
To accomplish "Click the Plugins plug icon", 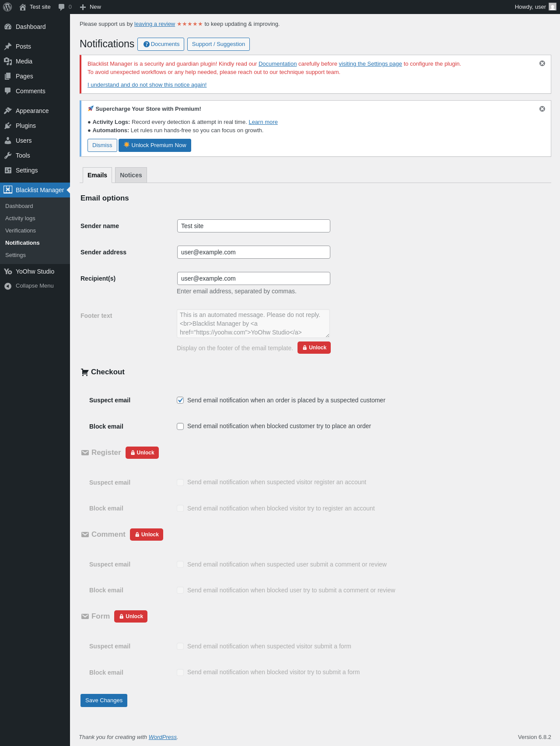I will click(8, 126).
